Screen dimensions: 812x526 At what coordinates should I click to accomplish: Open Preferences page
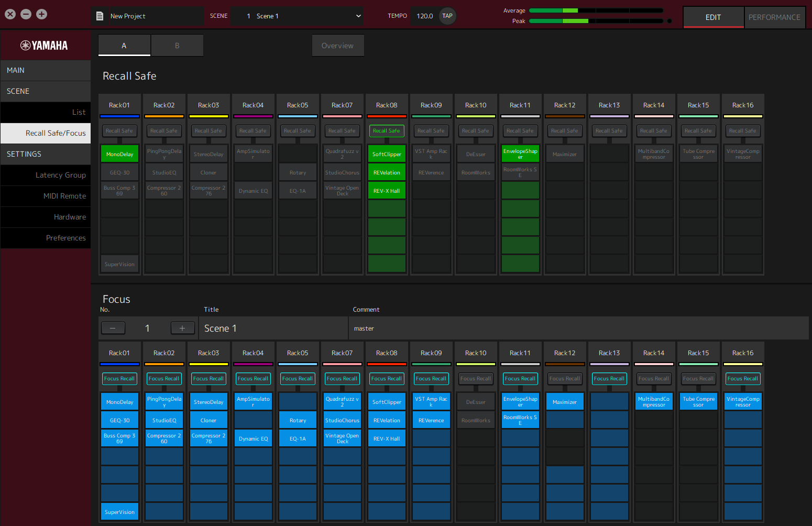[46, 238]
